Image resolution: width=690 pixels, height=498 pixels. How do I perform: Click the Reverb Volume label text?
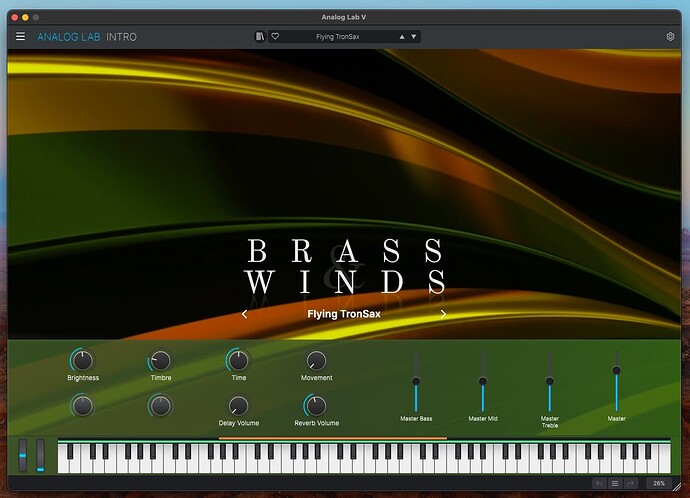316,423
